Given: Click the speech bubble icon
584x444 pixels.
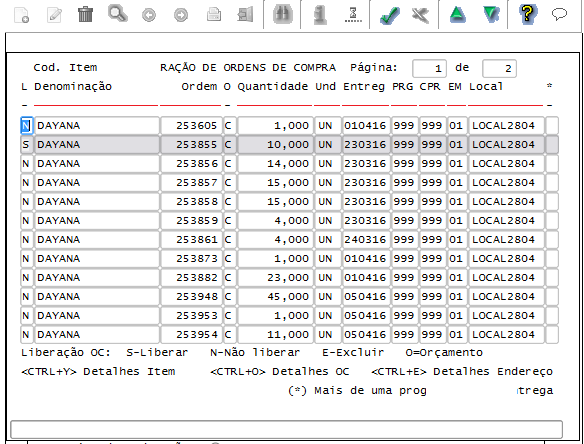Looking at the screenshot, I should [559, 15].
